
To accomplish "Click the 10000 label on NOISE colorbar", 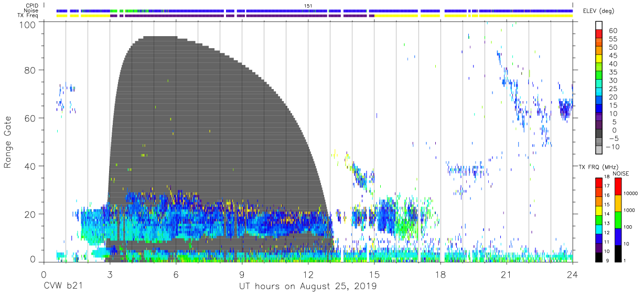I will [x=631, y=194].
